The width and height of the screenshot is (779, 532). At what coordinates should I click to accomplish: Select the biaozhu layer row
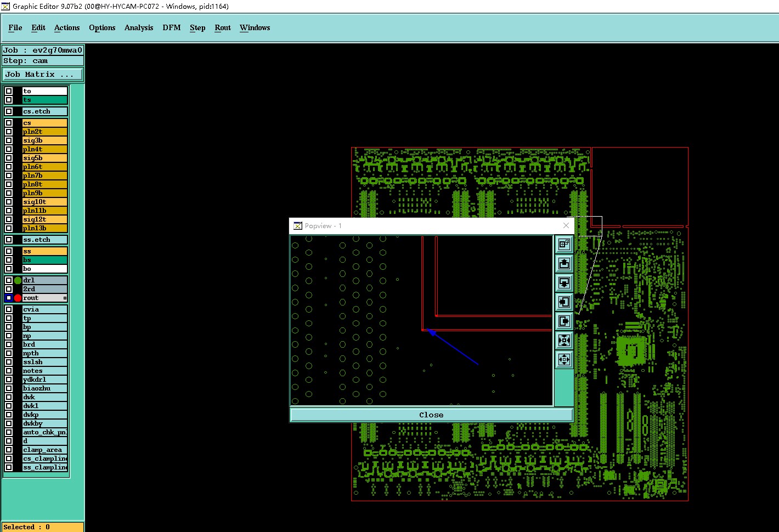click(45, 388)
